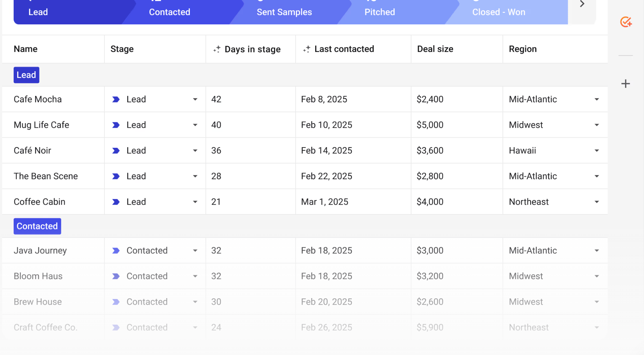Click the stage arrow icon for Cafe Mocha
644x355 pixels.
pyautogui.click(x=116, y=99)
